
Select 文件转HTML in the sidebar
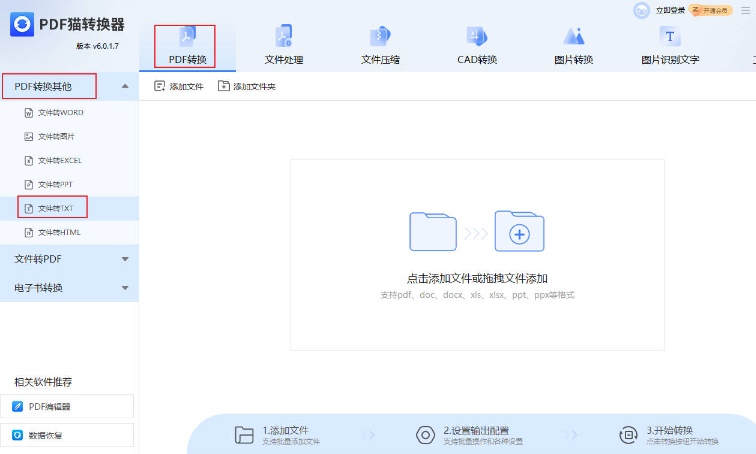tap(58, 232)
